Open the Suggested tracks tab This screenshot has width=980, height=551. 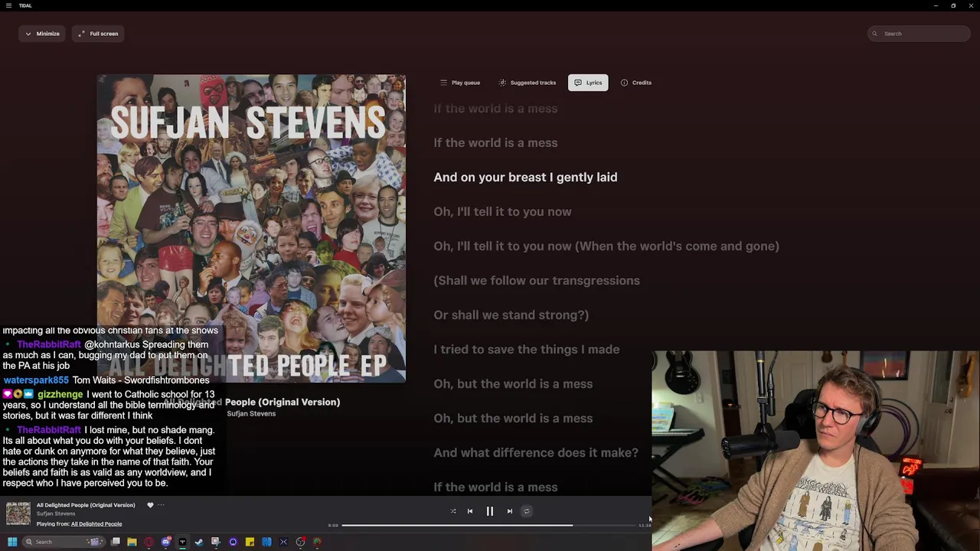[528, 83]
